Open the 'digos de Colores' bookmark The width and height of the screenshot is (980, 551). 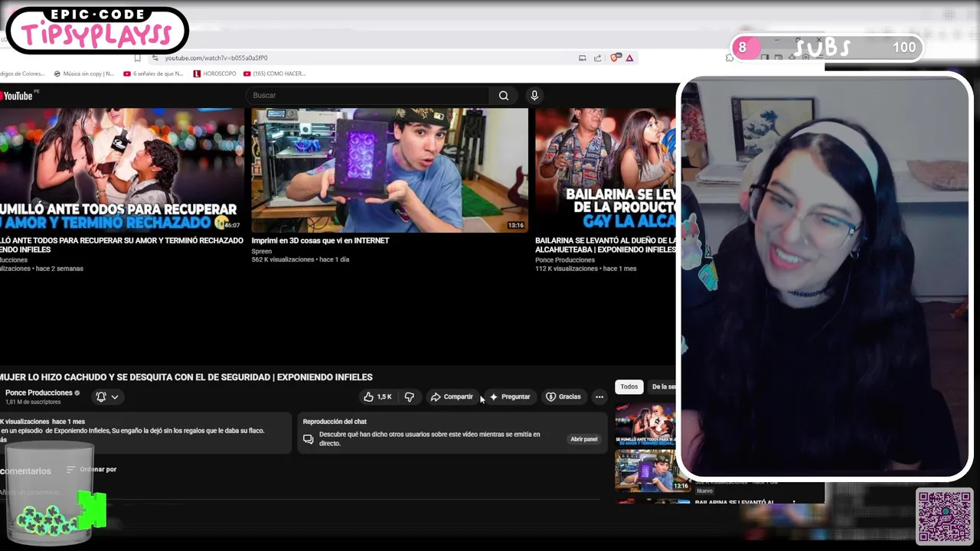click(22, 73)
